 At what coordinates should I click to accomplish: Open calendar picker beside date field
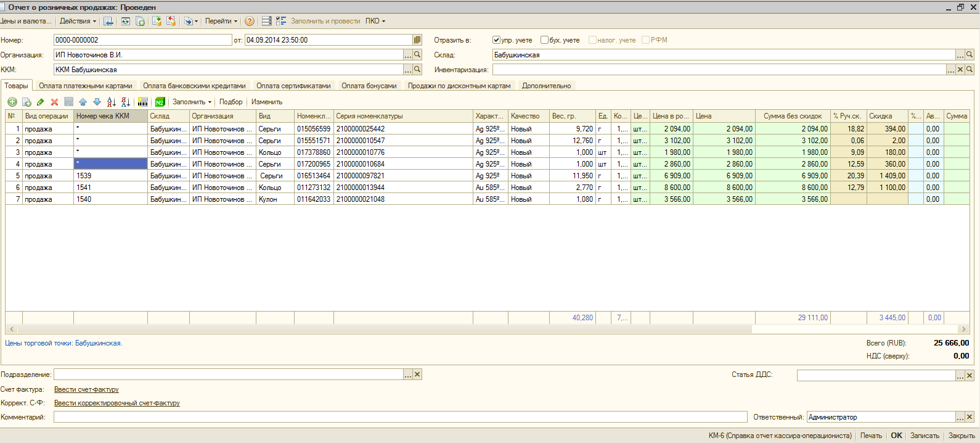(417, 40)
